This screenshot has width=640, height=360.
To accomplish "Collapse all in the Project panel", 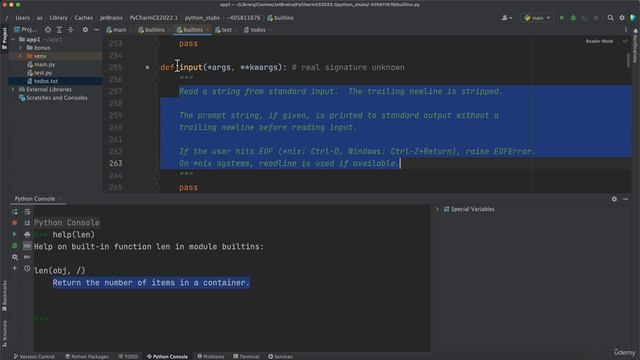I will point(71,30).
